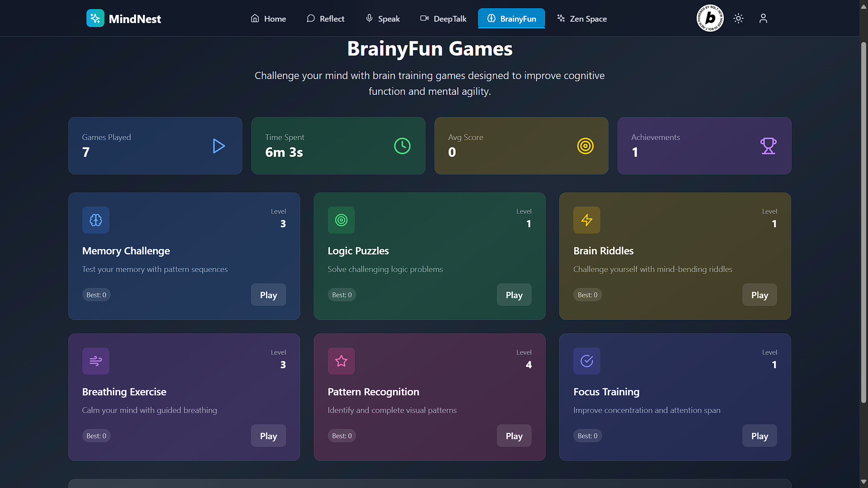The height and width of the screenshot is (488, 868).
Task: Open the user profile icon
Action: (763, 19)
